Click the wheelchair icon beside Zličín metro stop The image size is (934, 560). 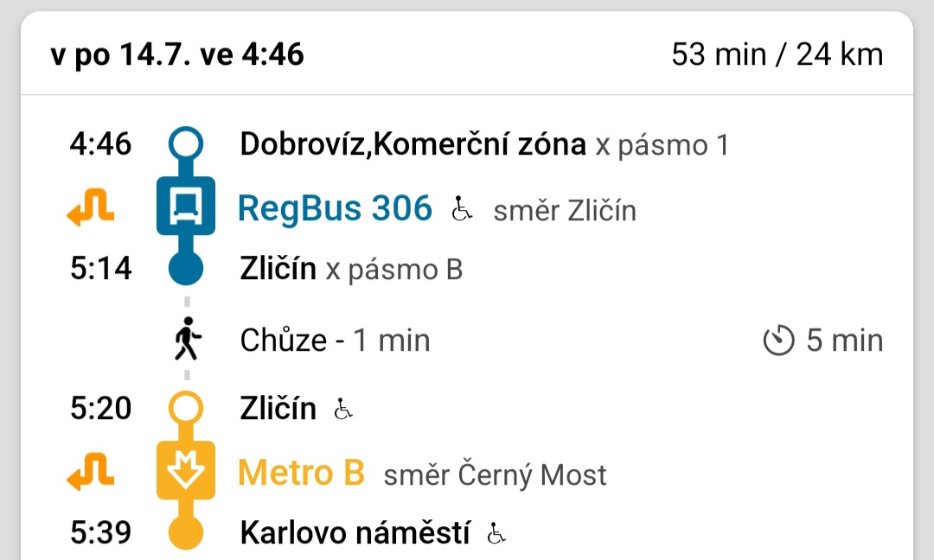tap(343, 409)
